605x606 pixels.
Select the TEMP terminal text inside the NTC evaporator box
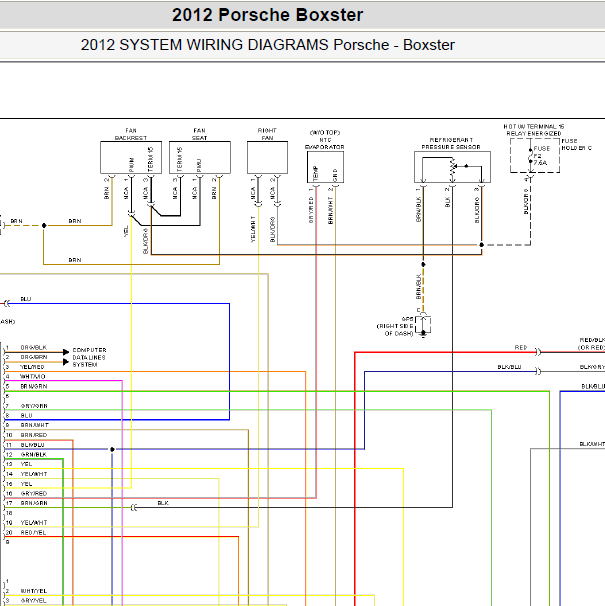point(315,173)
